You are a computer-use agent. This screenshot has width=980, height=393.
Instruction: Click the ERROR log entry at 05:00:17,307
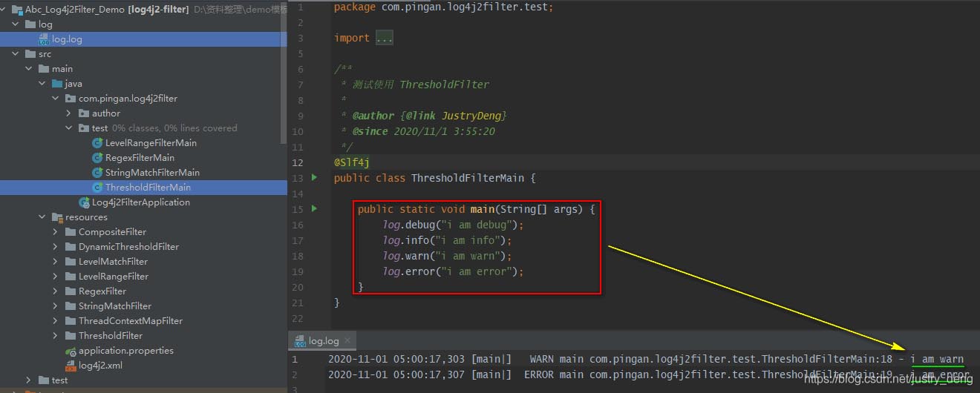649,374
